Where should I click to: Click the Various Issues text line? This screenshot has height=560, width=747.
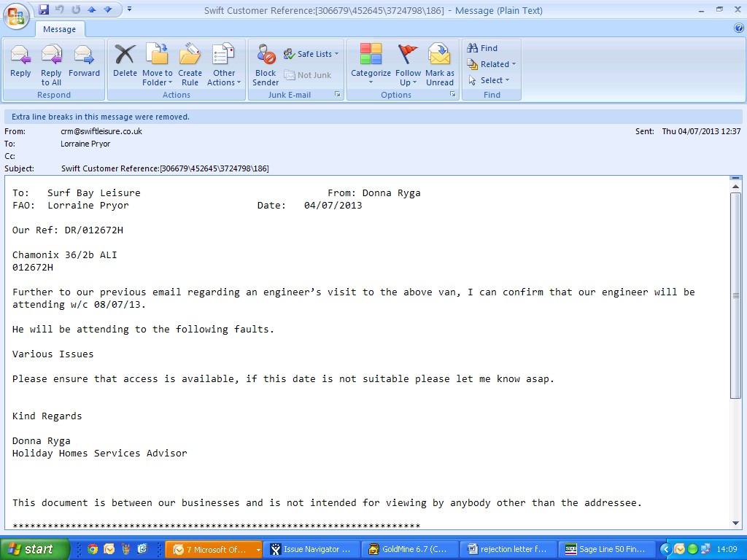53,354
